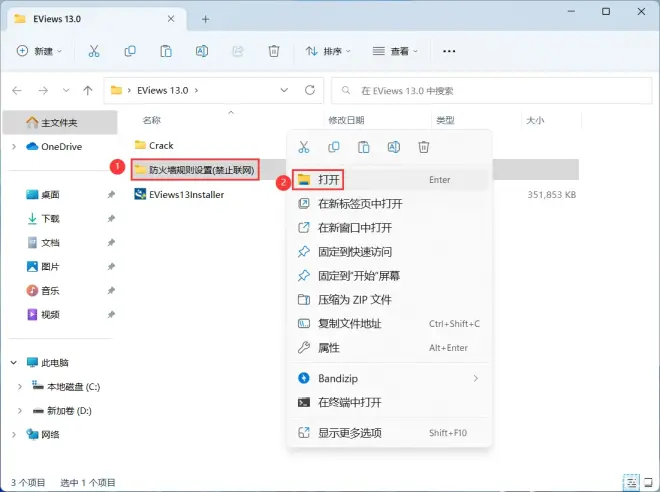Click the Copy icon in the toolbar
The height and width of the screenshot is (492, 660).
point(130,51)
